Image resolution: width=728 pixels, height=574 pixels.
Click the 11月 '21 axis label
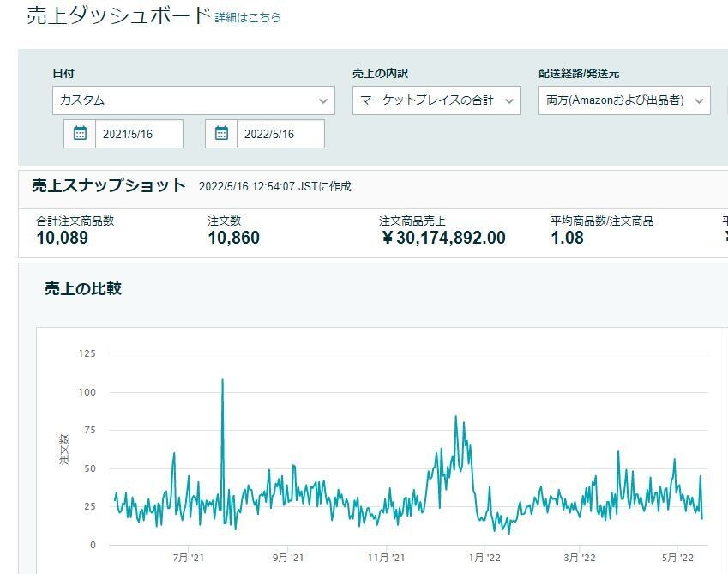pos(386,558)
